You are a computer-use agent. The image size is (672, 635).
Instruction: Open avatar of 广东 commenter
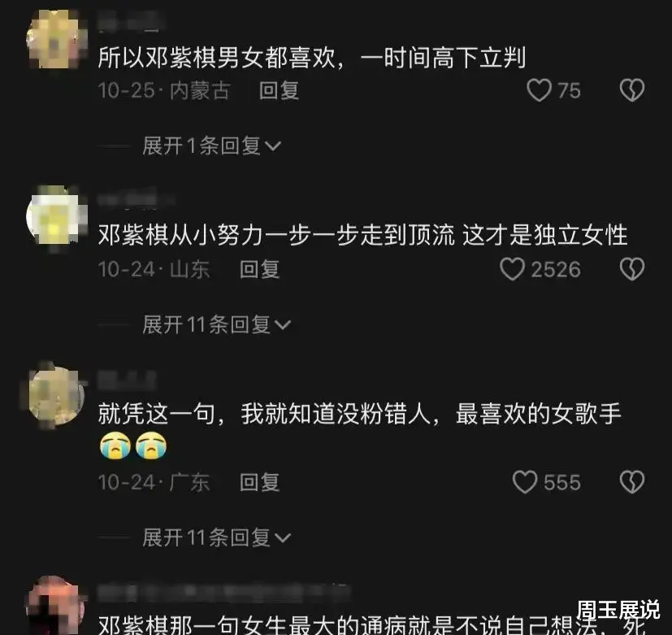pyautogui.click(x=57, y=395)
